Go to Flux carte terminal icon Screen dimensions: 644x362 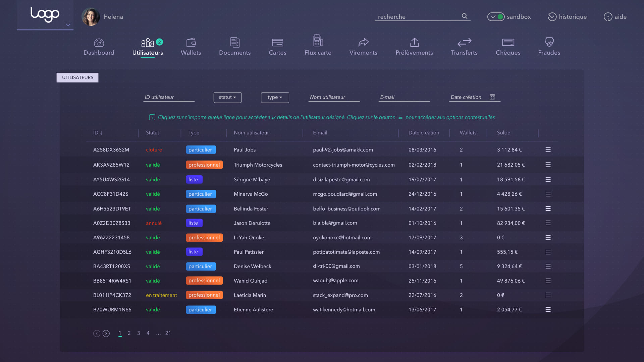pyautogui.click(x=318, y=41)
